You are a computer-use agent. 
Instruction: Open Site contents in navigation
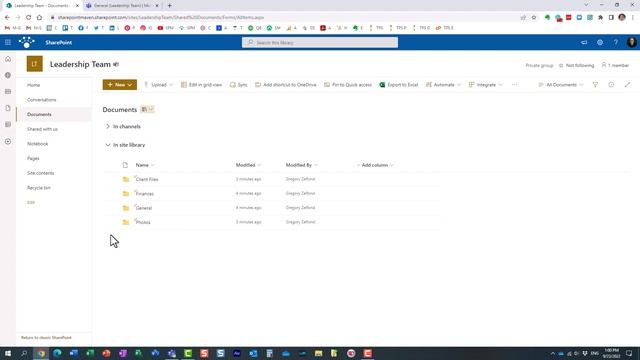coord(40,173)
